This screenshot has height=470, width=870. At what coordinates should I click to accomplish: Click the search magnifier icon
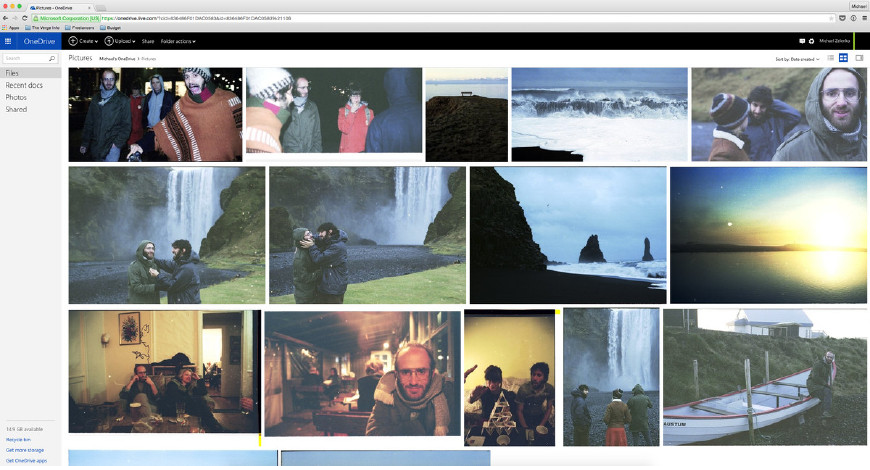tap(52, 58)
